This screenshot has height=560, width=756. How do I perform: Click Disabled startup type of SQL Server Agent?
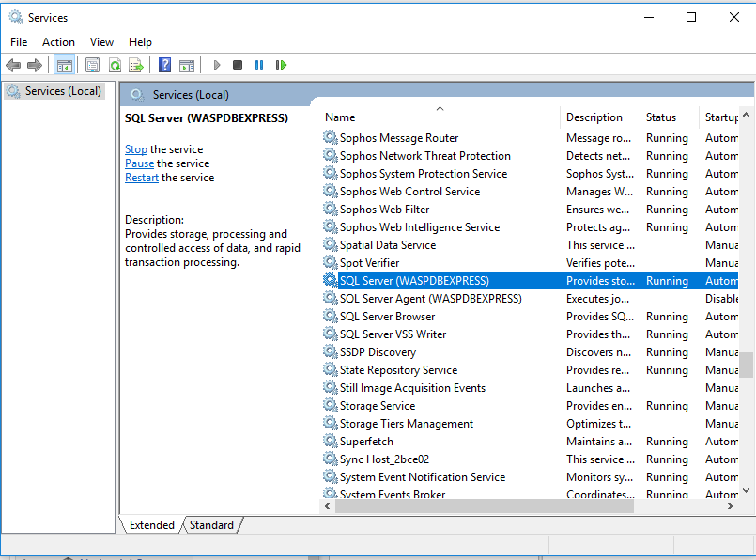[x=721, y=298]
